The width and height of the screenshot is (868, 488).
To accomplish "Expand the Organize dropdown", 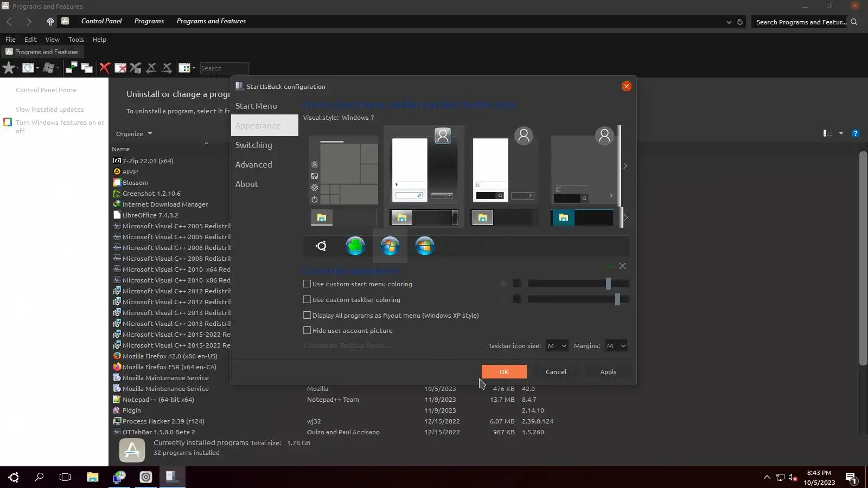I will [133, 134].
